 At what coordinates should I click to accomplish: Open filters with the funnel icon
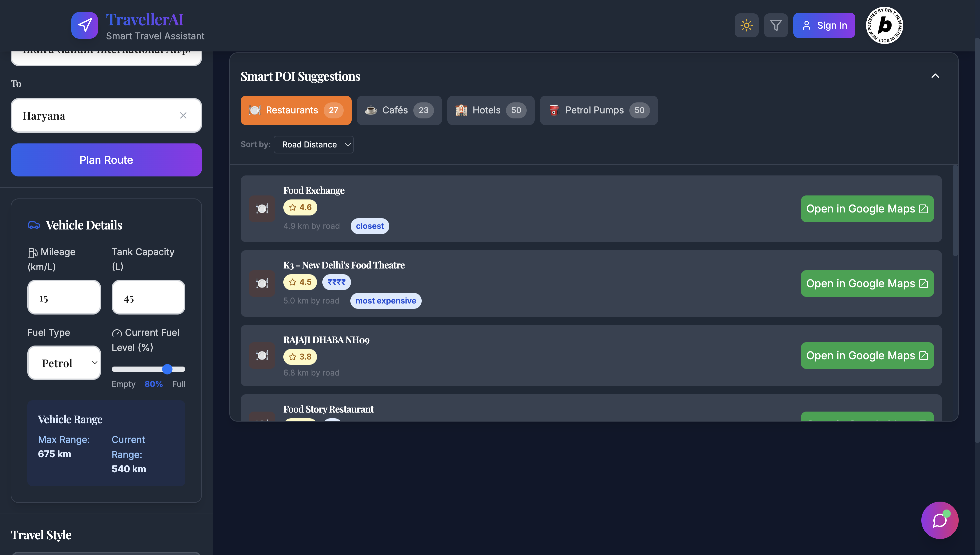click(x=775, y=26)
